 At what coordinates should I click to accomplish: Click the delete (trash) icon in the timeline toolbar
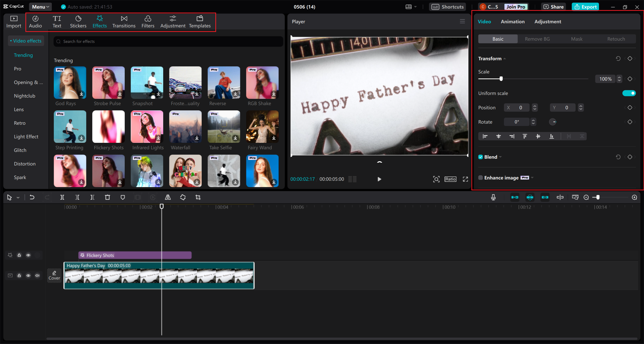(108, 197)
